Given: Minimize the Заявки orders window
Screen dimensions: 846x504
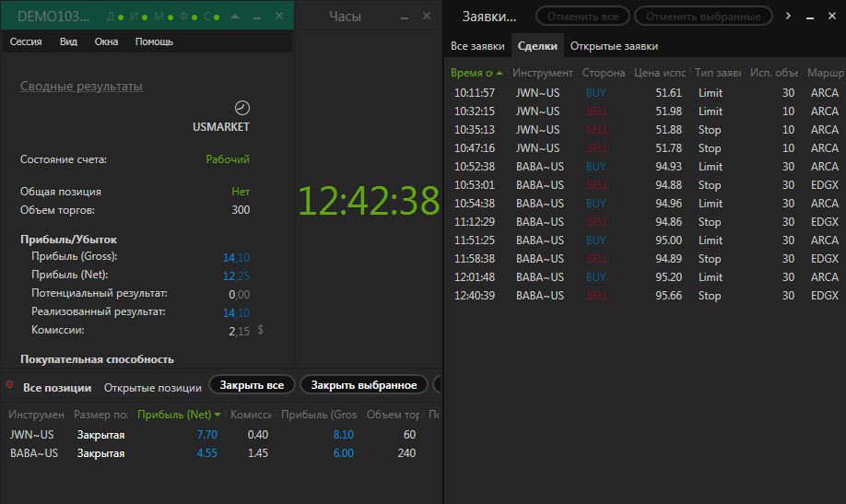Looking at the screenshot, I should pos(810,18).
